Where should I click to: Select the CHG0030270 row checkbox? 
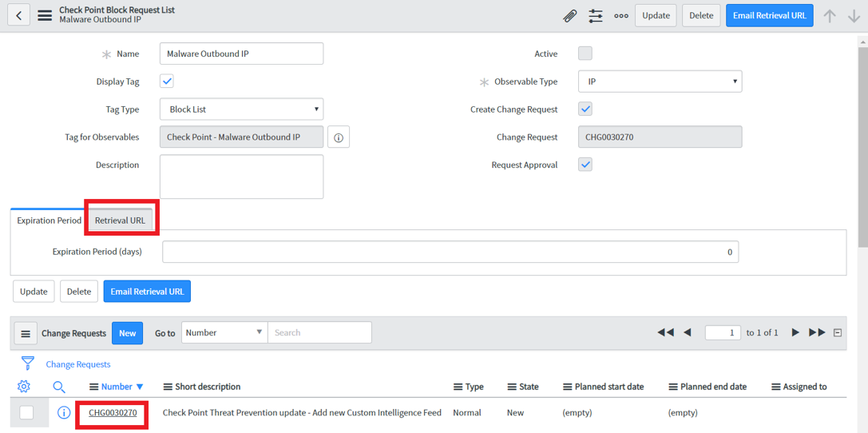[26, 412]
